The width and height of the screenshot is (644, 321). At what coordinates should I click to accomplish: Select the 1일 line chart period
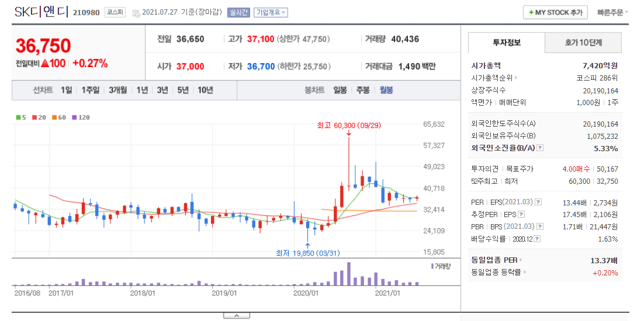point(66,90)
